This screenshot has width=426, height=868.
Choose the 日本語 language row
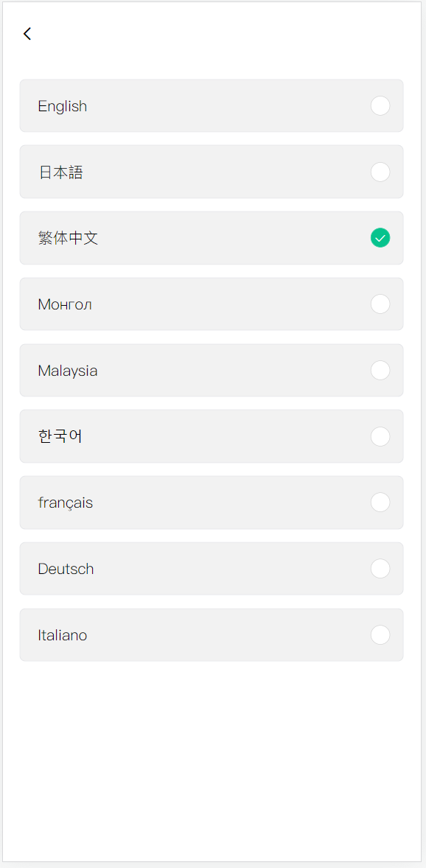tap(212, 172)
